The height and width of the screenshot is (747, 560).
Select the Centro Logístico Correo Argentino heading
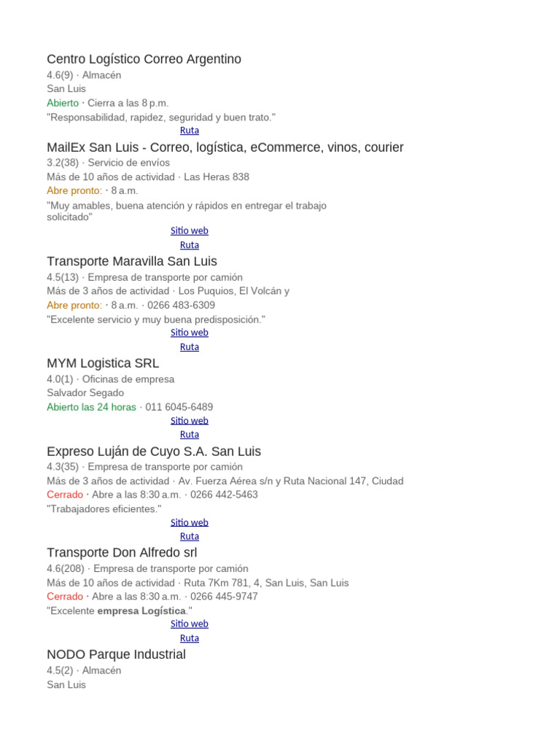click(144, 59)
